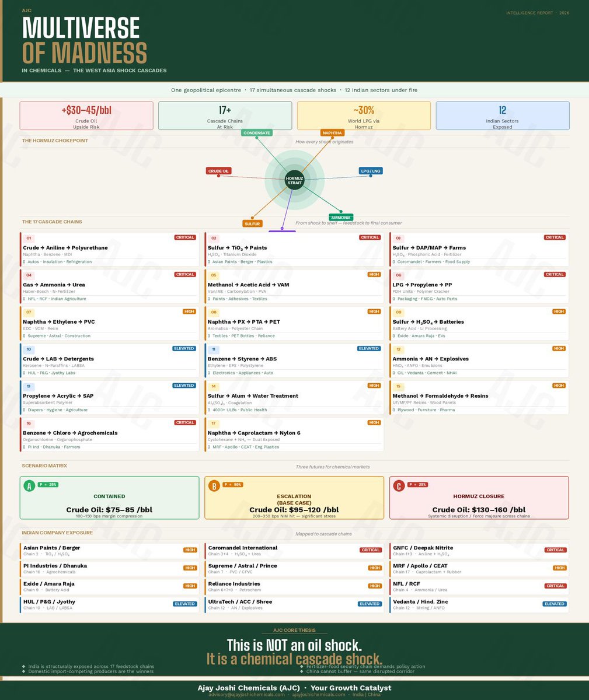The width and height of the screenshot is (589, 700).
Task: Click the LPG / LNG node label
Action: pyautogui.click(x=371, y=171)
